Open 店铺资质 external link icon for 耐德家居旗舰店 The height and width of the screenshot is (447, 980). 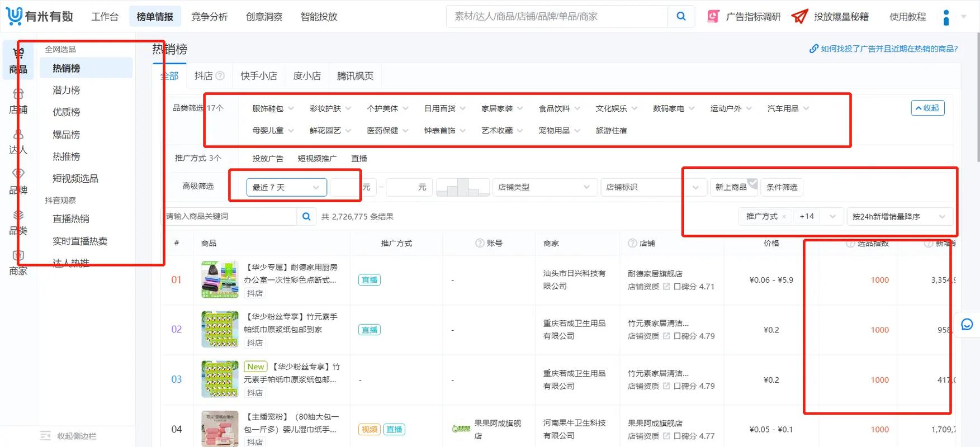[x=666, y=287]
